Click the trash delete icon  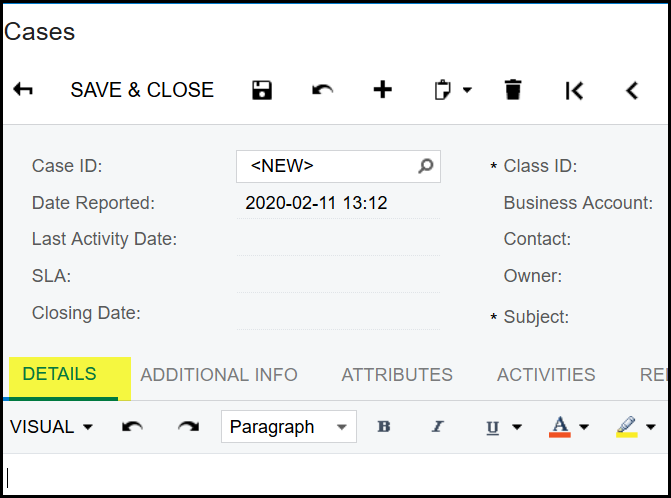pyautogui.click(x=513, y=90)
